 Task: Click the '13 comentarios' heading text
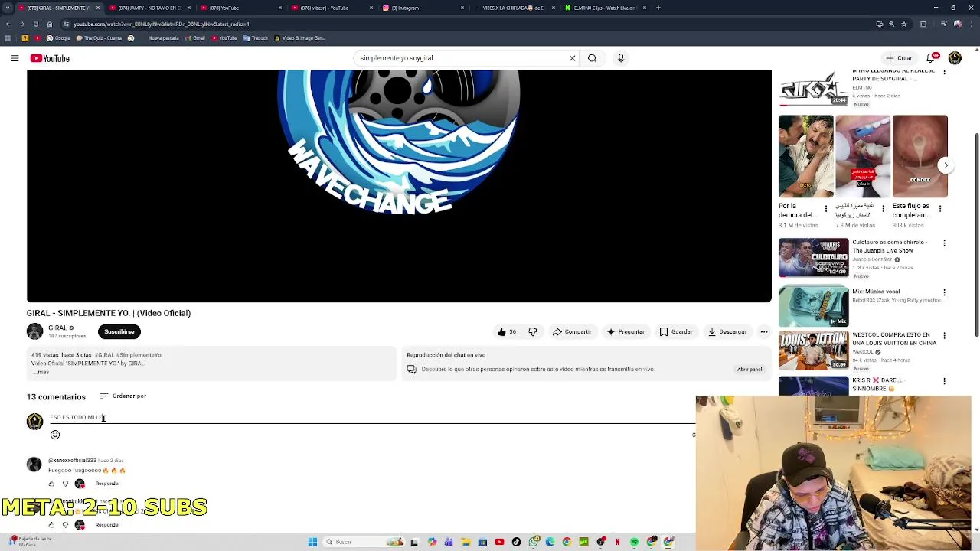56,396
